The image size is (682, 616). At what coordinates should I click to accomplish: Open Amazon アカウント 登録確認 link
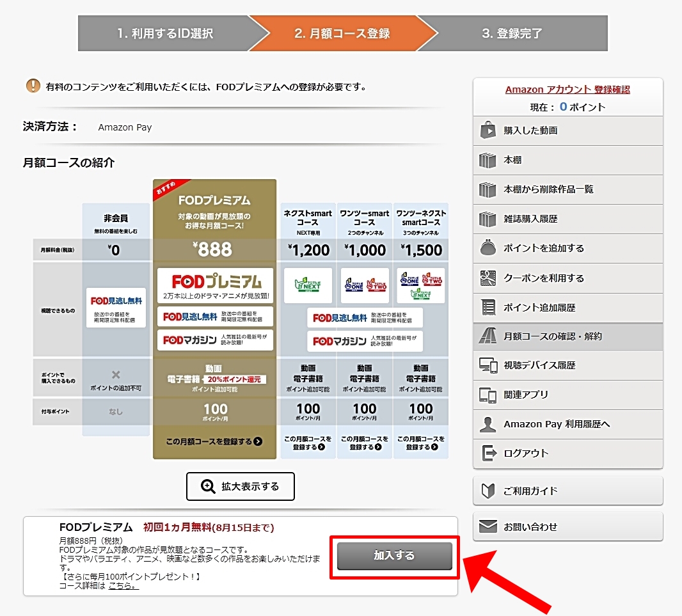tap(567, 89)
